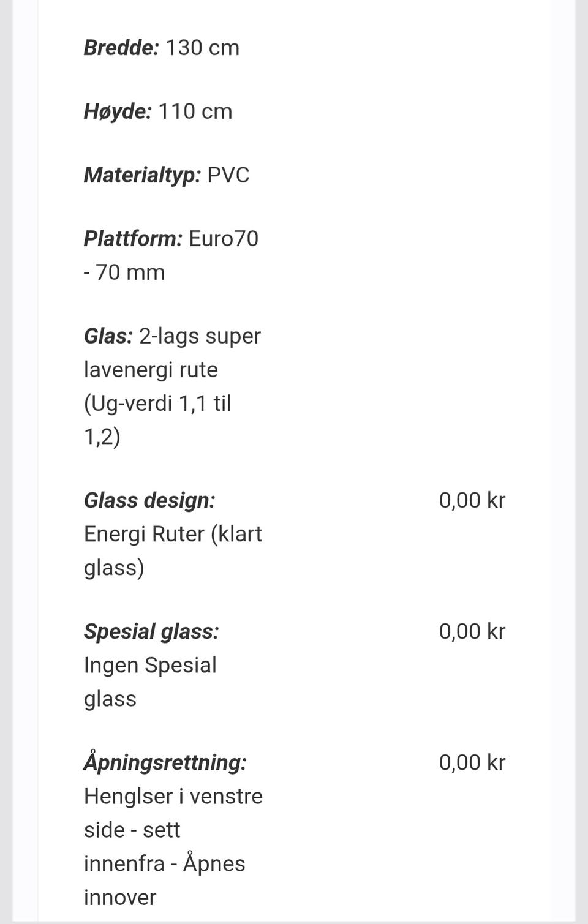Screen dimensions: 588x924
Task: Click the Glass design heading
Action: [x=149, y=501]
